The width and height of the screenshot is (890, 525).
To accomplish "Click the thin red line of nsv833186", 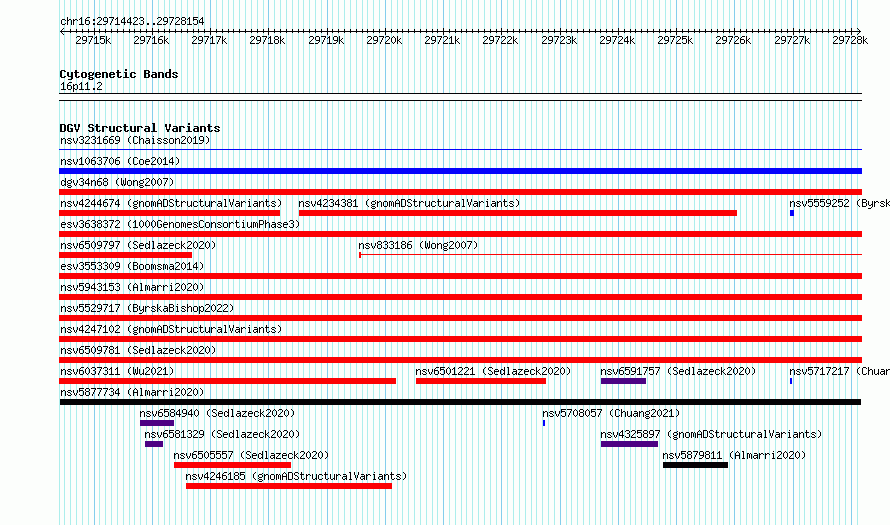I will pyautogui.click(x=611, y=255).
